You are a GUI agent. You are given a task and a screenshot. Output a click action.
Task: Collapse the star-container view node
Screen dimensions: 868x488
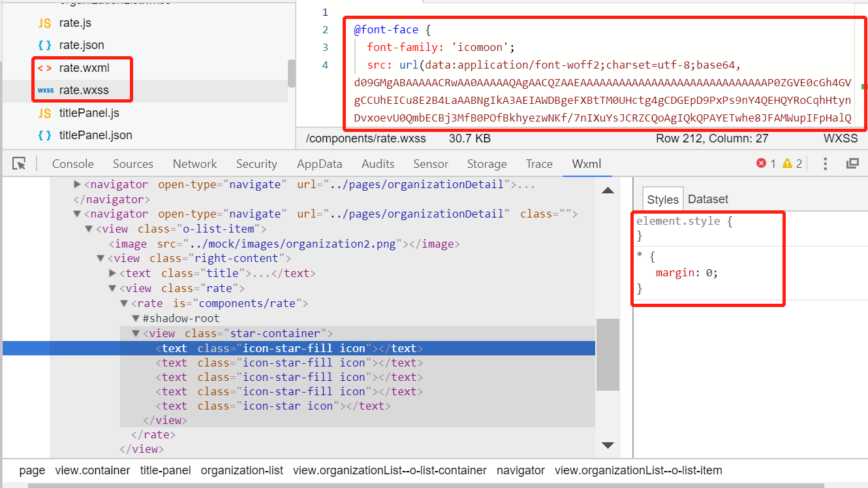(x=135, y=333)
